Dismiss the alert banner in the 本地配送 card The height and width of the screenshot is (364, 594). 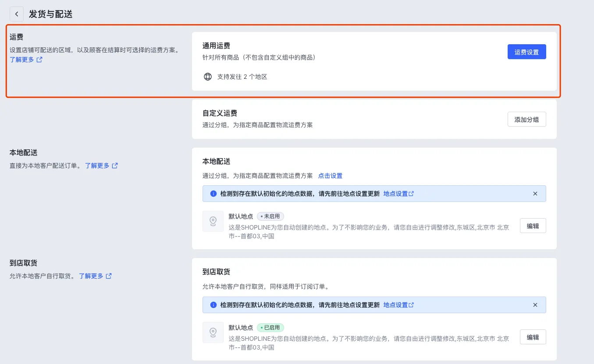click(x=535, y=194)
